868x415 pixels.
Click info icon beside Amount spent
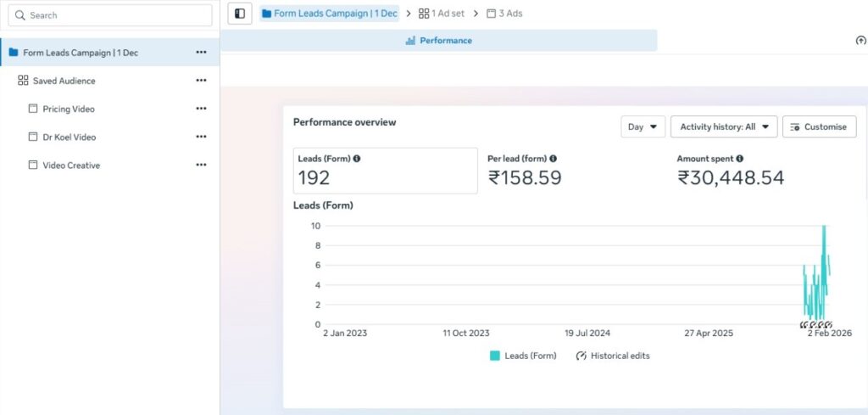[x=740, y=159]
